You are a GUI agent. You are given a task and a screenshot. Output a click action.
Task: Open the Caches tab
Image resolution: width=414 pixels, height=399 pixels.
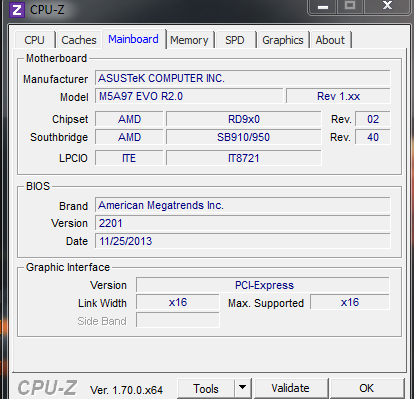pyautogui.click(x=79, y=40)
